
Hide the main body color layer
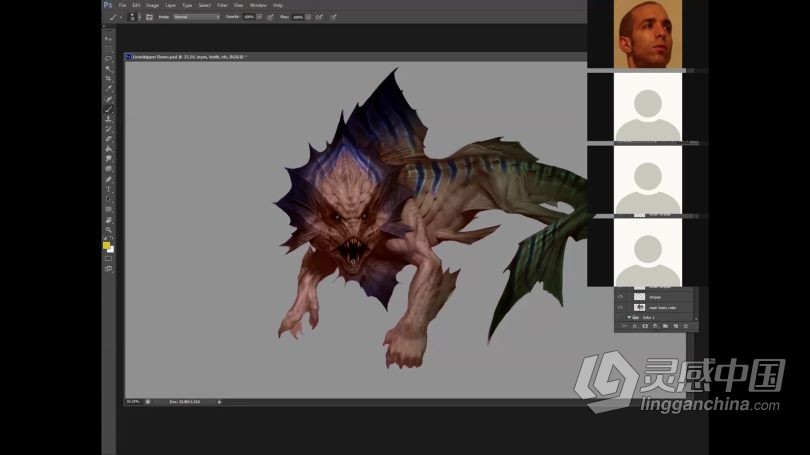620,307
